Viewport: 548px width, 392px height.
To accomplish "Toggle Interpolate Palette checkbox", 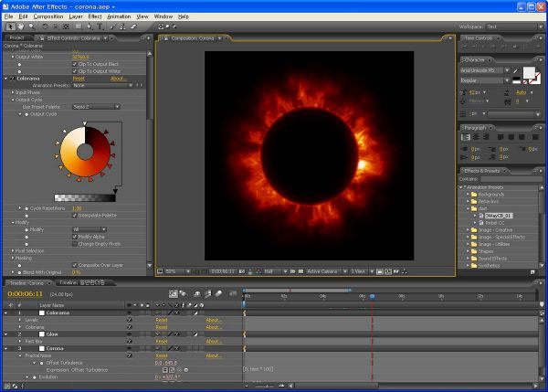I will pos(75,216).
